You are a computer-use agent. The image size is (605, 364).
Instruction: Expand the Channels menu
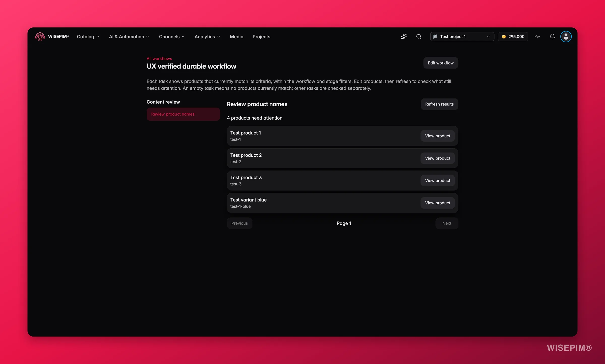pos(172,37)
